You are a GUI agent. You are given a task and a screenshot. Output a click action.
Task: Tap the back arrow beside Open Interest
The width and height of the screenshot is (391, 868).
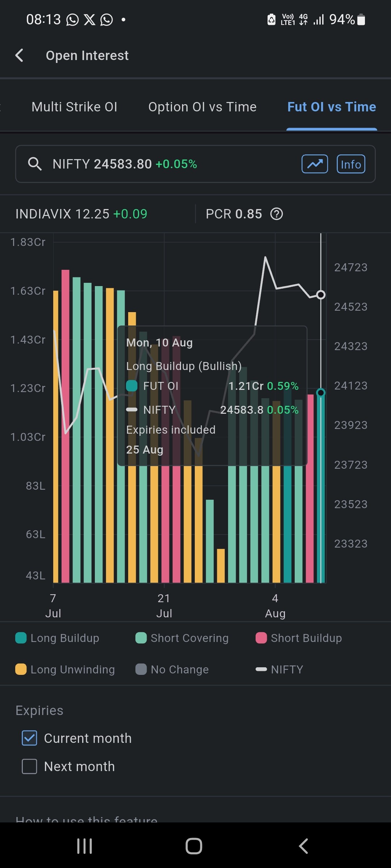[19, 55]
